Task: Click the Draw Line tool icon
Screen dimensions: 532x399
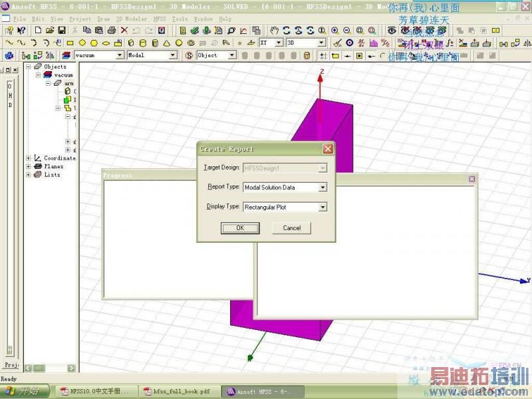Action: click(x=9, y=43)
